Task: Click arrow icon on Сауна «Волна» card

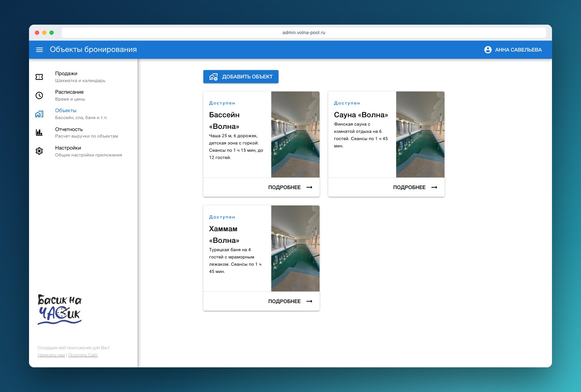Action: (x=434, y=187)
